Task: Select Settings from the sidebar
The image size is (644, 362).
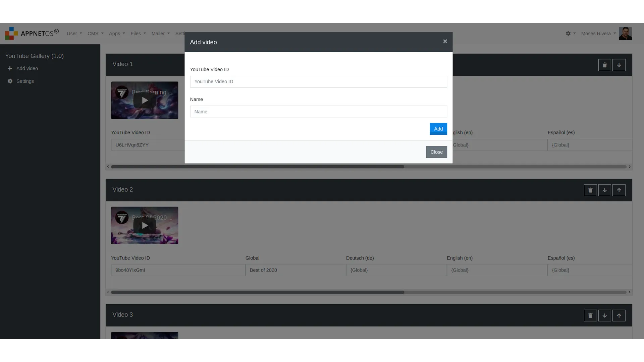Action: (x=25, y=81)
